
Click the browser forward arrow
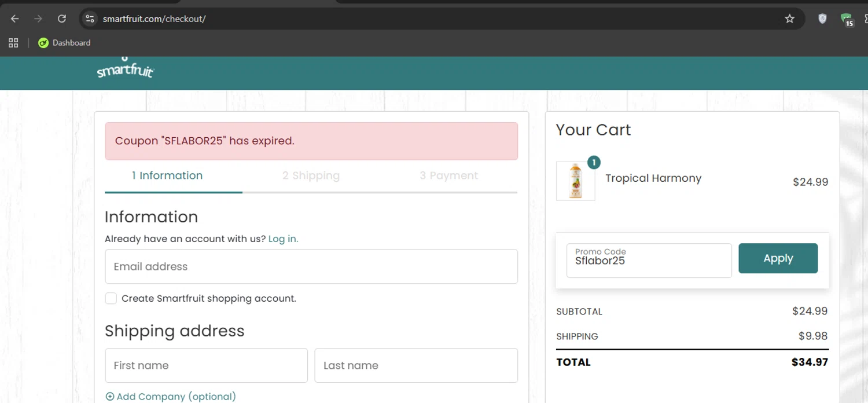(38, 19)
